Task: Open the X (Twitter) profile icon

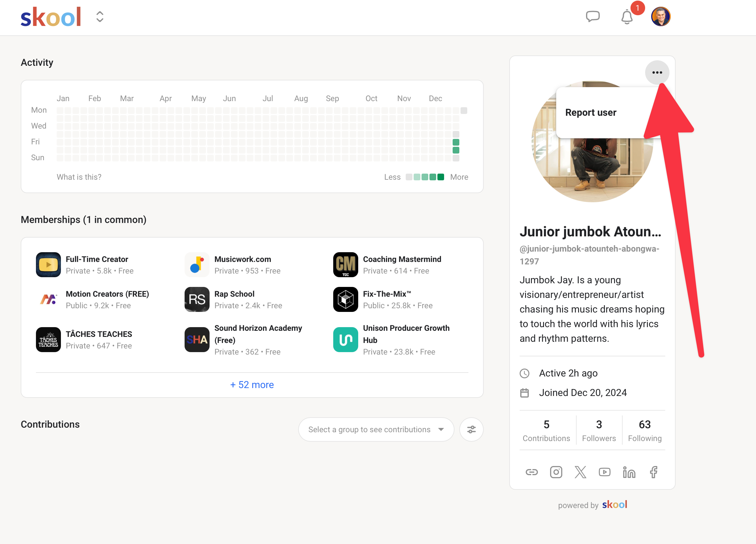Action: [x=580, y=472]
